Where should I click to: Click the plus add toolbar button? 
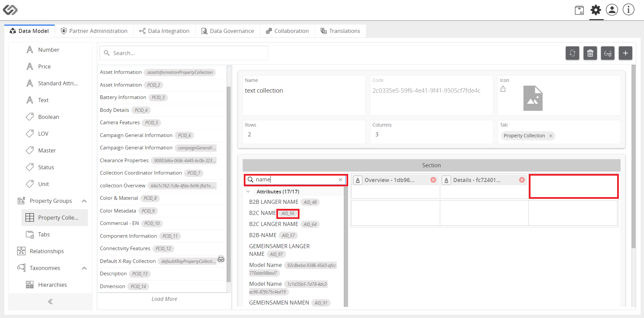click(625, 53)
